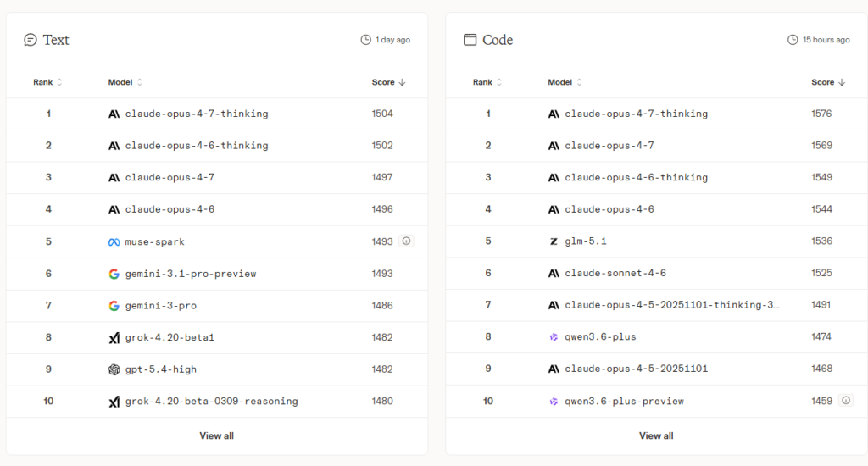
Task: Click the info icon next to qwen3.6-plus-preview score
Action: tap(845, 401)
